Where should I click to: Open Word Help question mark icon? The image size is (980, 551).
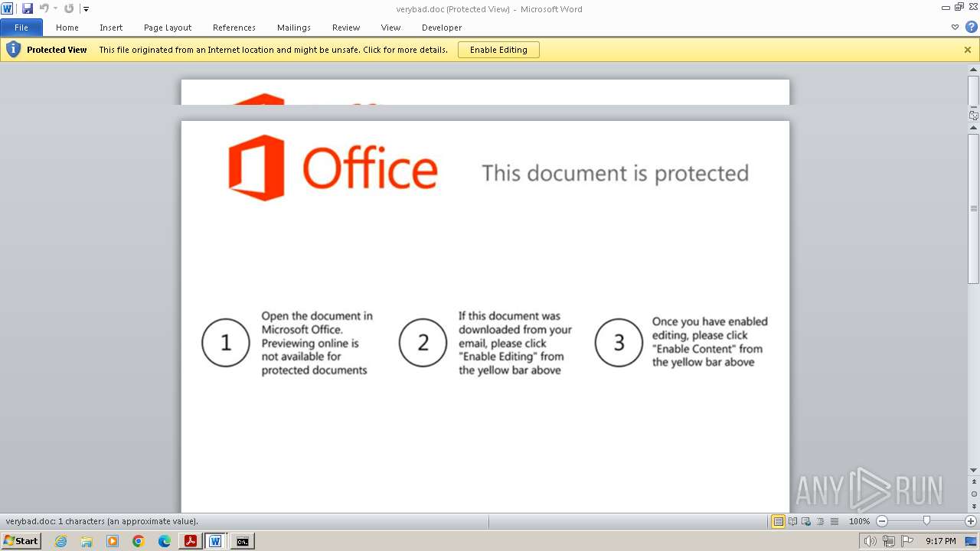[971, 27]
